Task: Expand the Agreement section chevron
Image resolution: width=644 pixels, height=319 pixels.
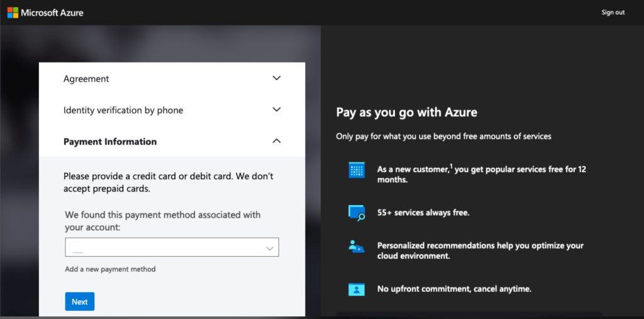Action: 276,79
